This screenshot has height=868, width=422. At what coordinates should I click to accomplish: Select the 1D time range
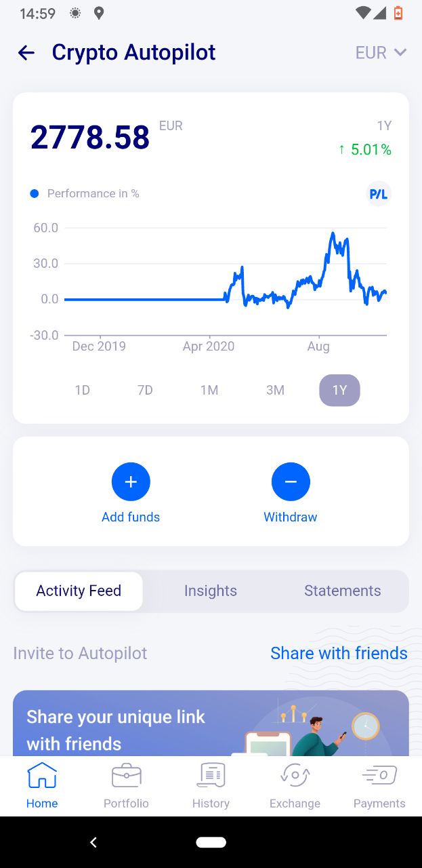click(x=82, y=390)
